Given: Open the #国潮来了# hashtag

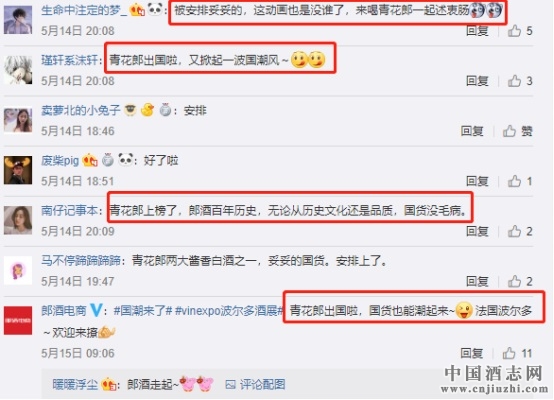Looking at the screenshot, I should click(x=143, y=311).
